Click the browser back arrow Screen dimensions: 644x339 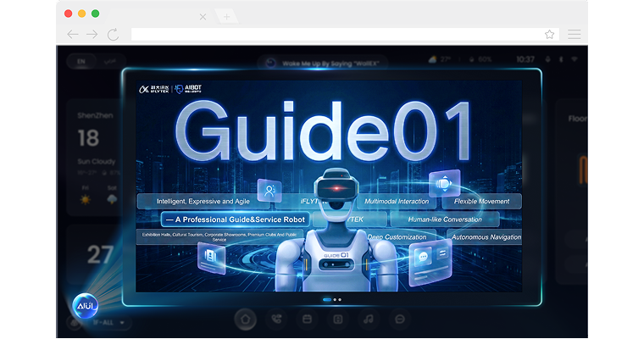point(73,34)
